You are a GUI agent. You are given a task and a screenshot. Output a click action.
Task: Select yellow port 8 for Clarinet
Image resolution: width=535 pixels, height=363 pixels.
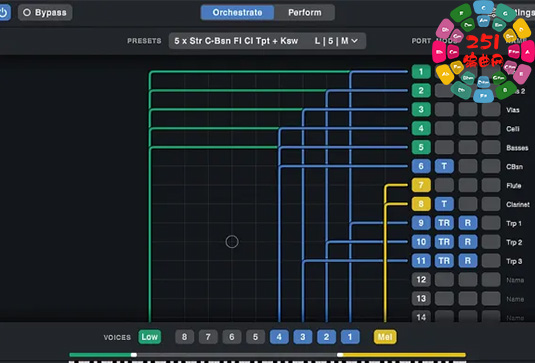click(421, 204)
